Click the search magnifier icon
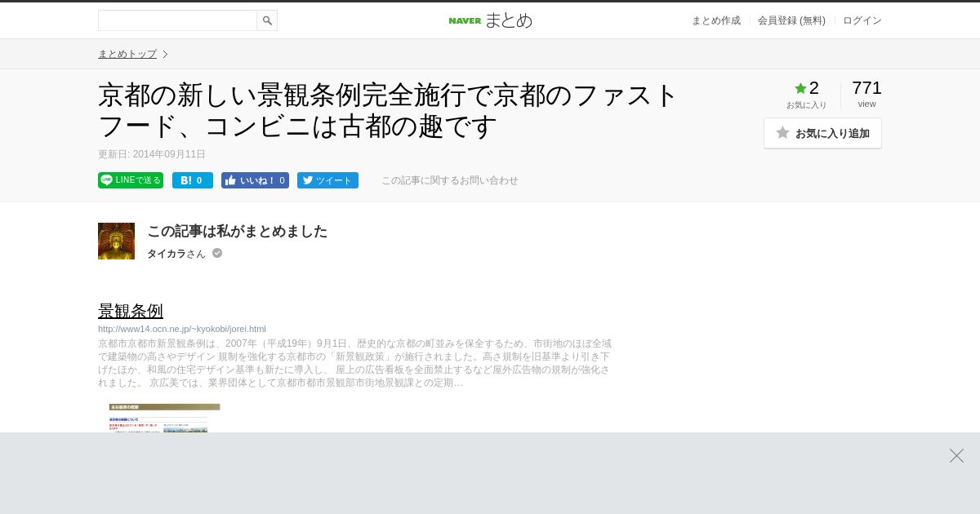This screenshot has height=514, width=980. click(267, 20)
